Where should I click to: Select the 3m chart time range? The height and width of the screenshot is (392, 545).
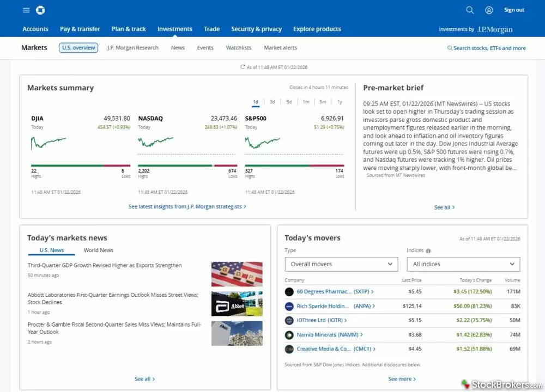[322, 101]
